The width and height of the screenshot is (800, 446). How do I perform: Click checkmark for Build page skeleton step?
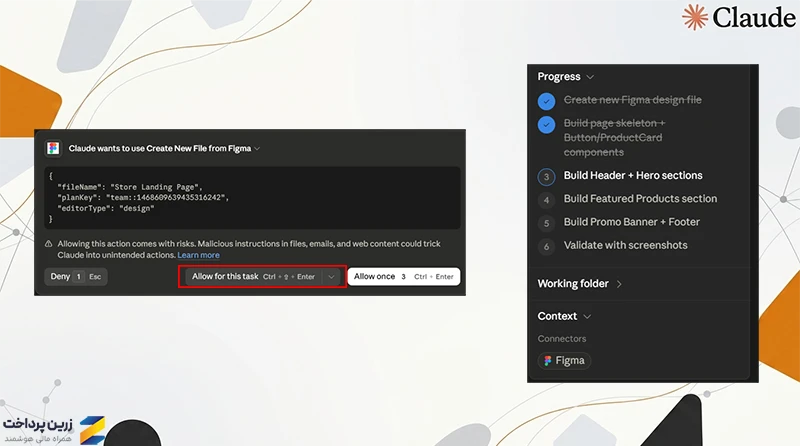coord(546,125)
